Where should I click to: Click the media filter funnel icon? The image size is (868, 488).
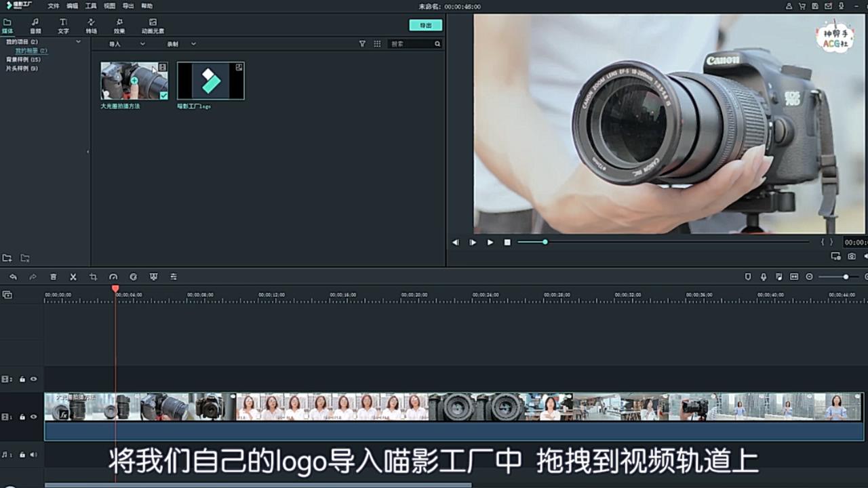click(x=362, y=43)
